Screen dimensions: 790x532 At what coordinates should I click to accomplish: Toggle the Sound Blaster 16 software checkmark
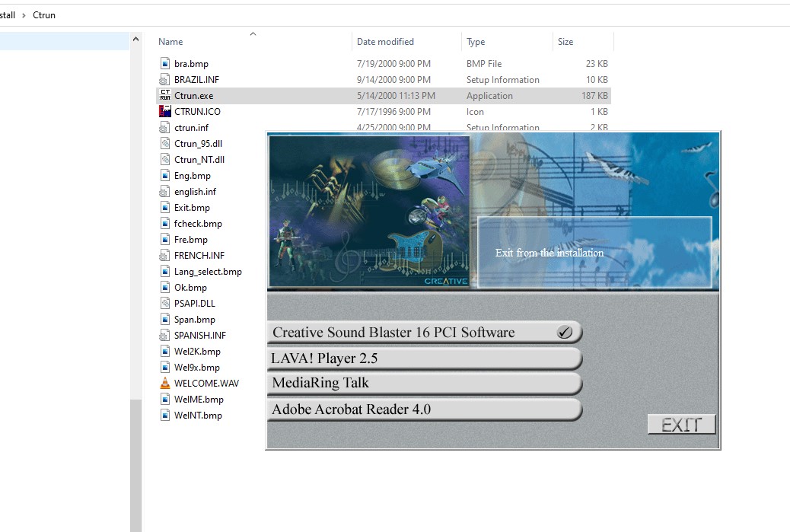tap(564, 333)
